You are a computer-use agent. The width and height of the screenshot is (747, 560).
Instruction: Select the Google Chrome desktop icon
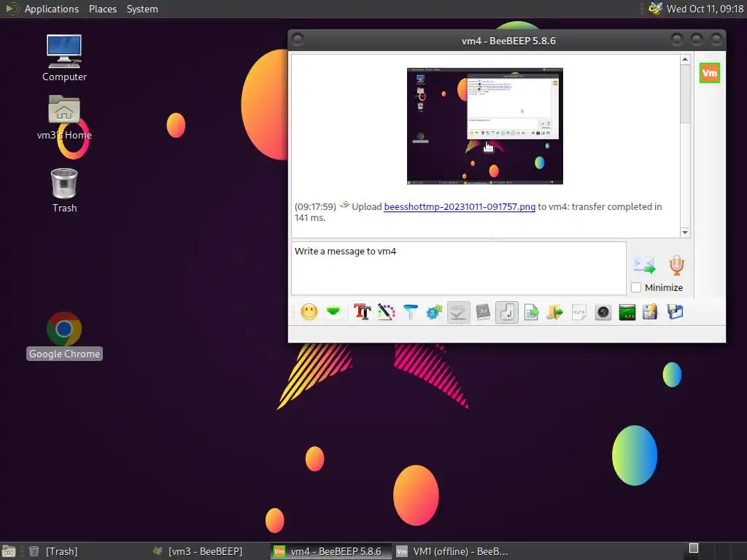point(64,335)
